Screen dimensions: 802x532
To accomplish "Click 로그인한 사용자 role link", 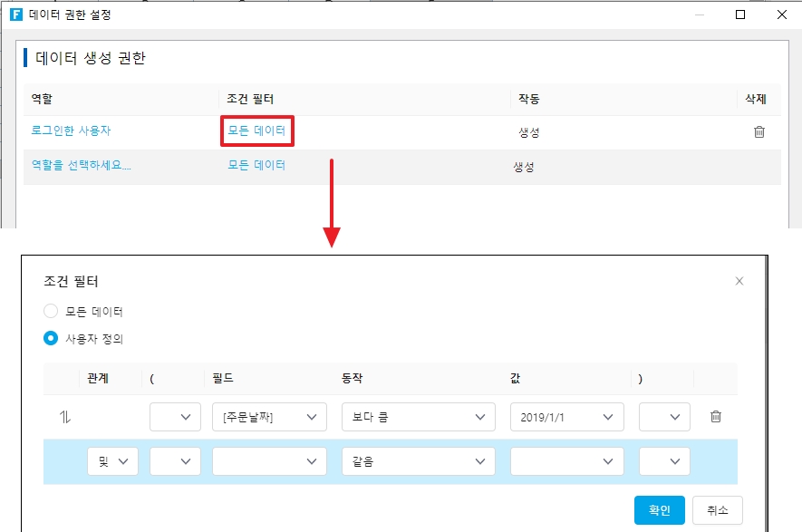I will point(72,131).
